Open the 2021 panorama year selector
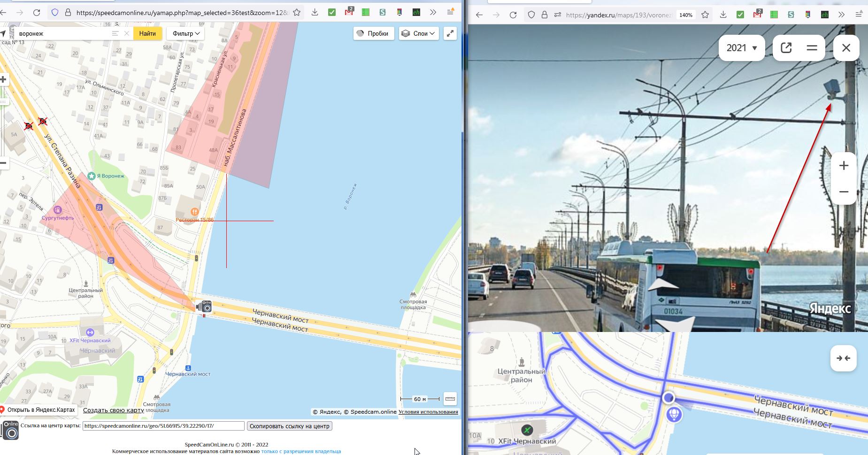 point(742,48)
